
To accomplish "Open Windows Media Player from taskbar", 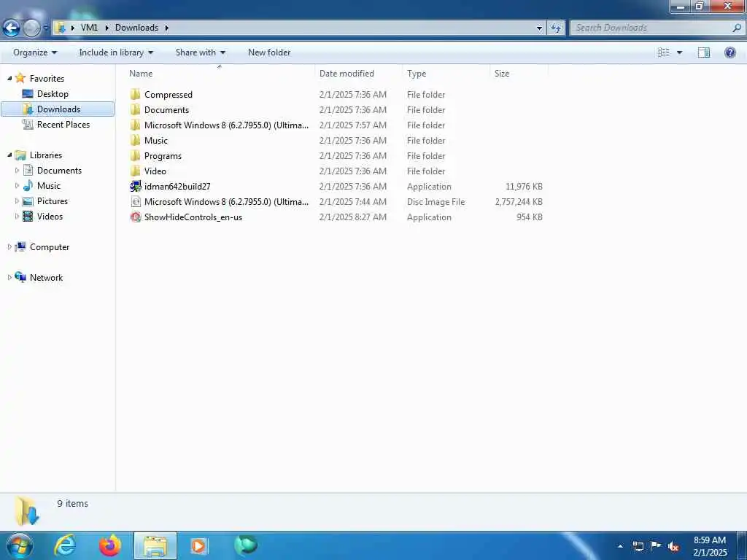I will coord(198,545).
